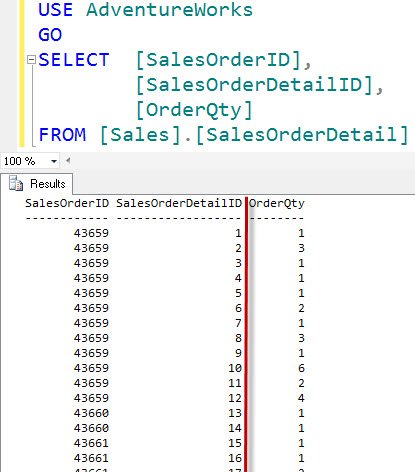Click the SalesOrderID results column header
Viewport: 415px width, 472px height.
click(x=67, y=203)
